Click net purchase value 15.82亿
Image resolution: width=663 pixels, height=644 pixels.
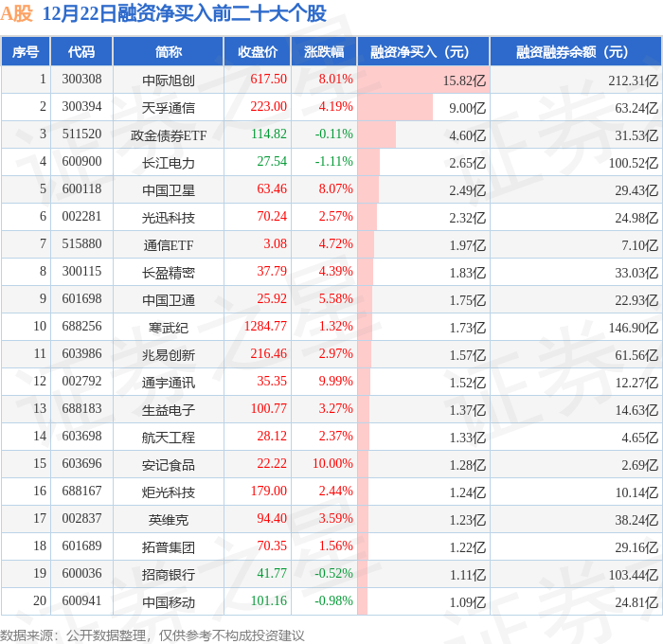464,80
